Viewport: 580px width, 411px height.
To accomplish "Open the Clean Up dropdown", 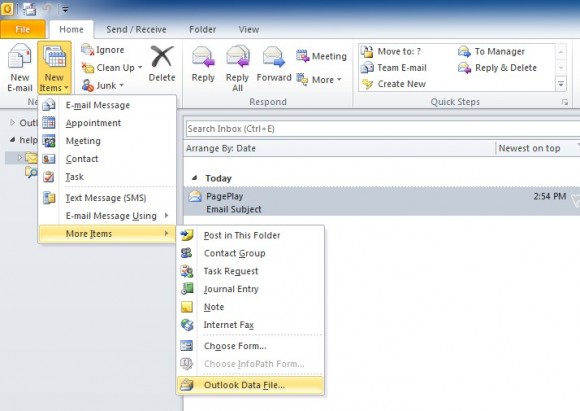I will (x=112, y=68).
